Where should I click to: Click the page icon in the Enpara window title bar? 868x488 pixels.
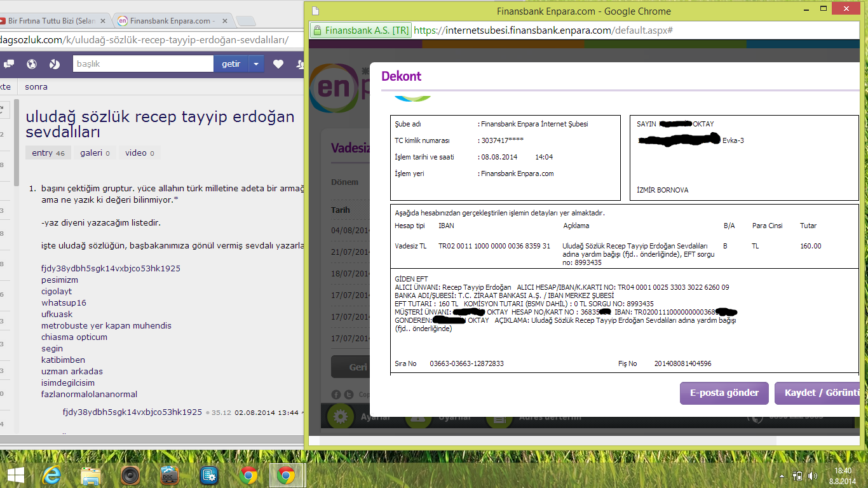(315, 11)
